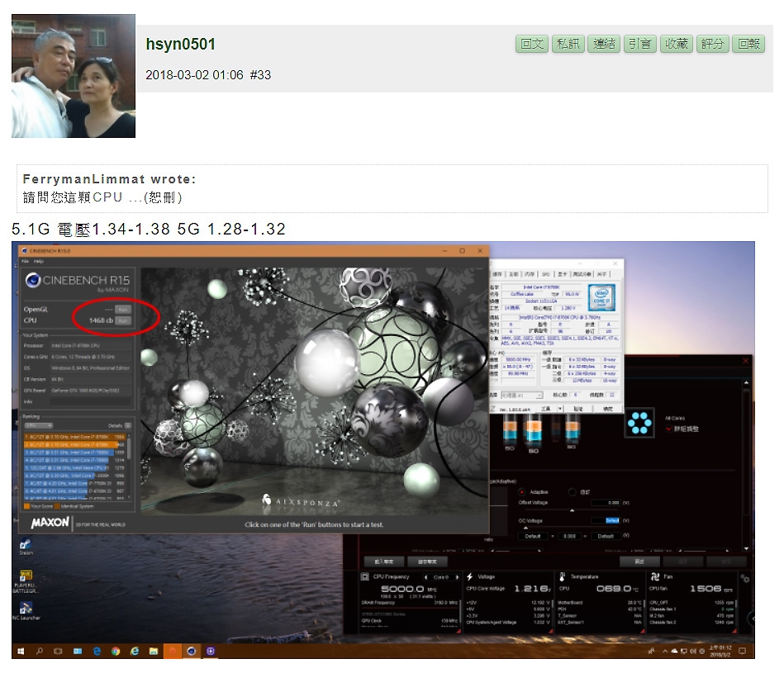Switch to CPU-Z 主板 mainboard tab

(x=514, y=274)
